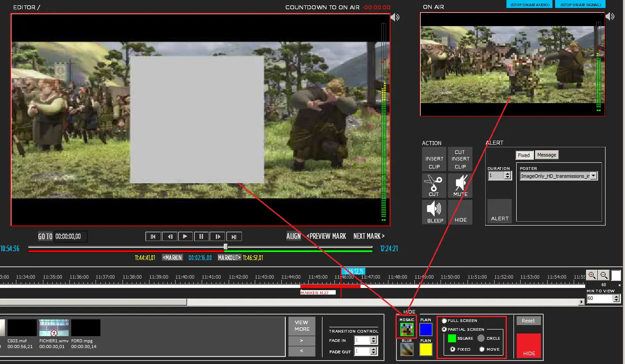
Task: Choose the Blur hide effect icon
Action: click(407, 349)
